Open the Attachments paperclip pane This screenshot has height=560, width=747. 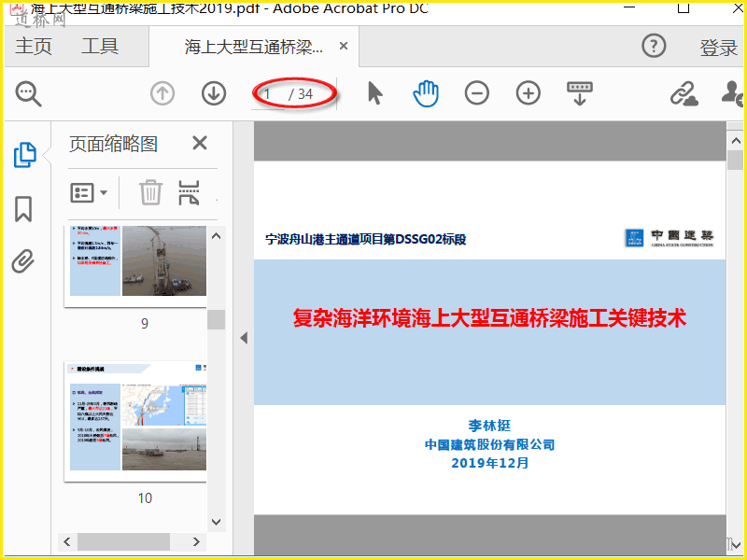pos(22,261)
